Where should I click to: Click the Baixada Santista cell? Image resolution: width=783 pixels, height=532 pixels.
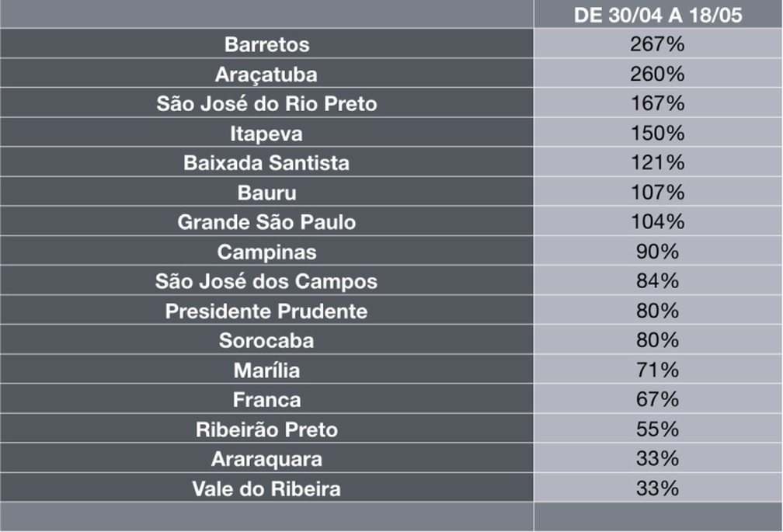266,163
